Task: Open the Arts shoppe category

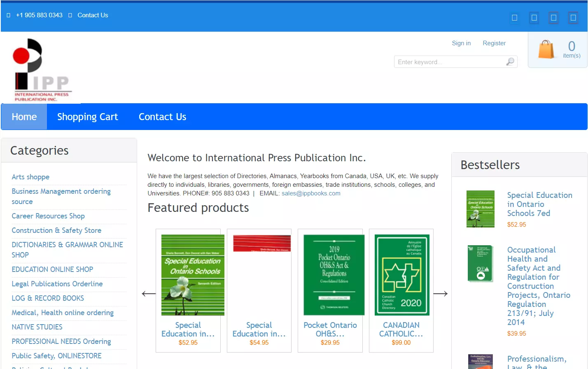Action: (30, 177)
